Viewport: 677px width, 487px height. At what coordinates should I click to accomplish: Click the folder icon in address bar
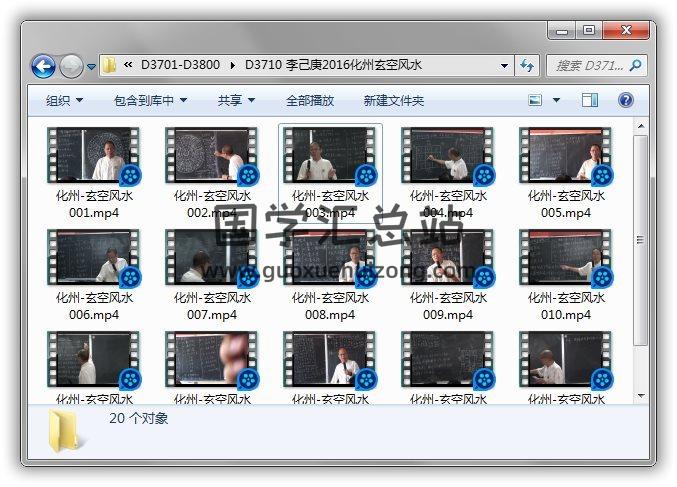coord(109,66)
